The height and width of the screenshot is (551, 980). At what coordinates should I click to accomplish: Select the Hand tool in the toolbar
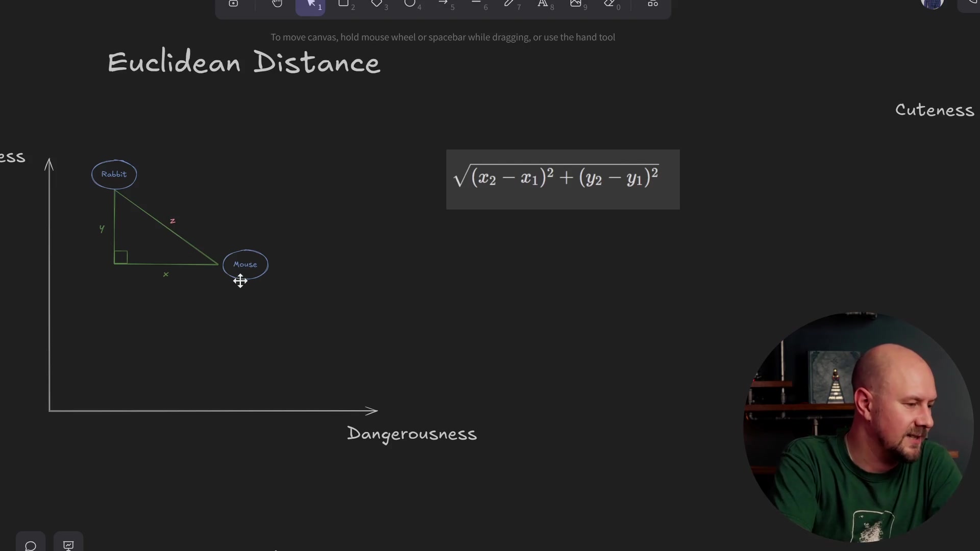[277, 5]
